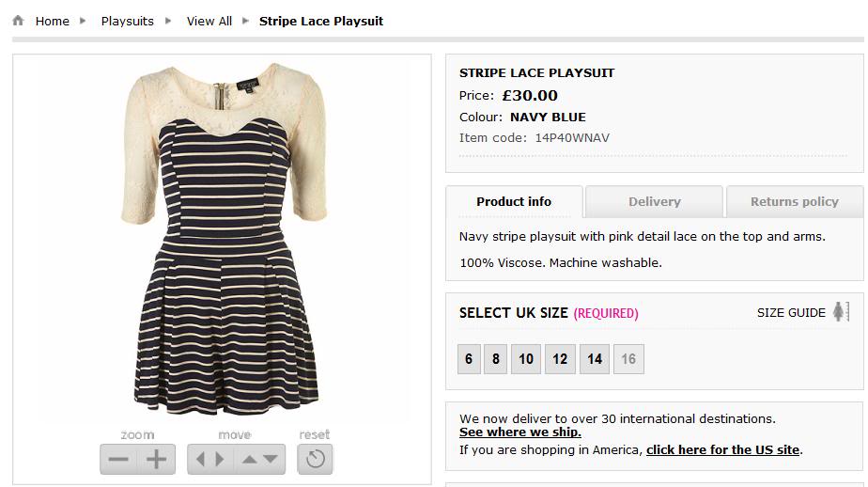This screenshot has height=487, width=868.
Task: Zoom in on the playsuit image
Action: tap(157, 459)
